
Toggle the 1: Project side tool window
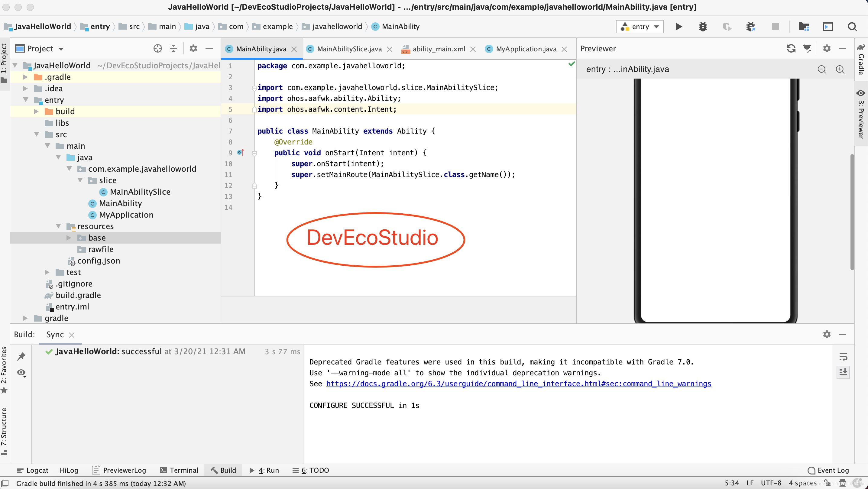pos(4,64)
